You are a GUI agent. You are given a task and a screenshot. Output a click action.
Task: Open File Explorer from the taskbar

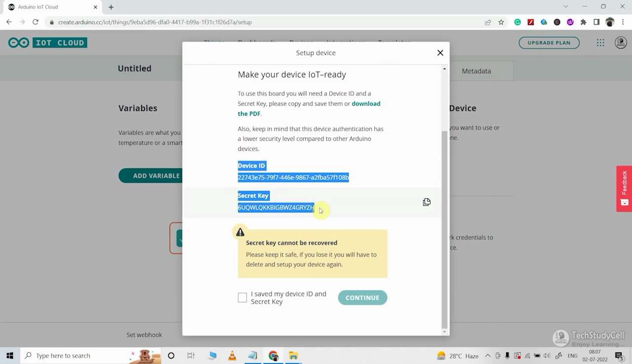point(293,355)
